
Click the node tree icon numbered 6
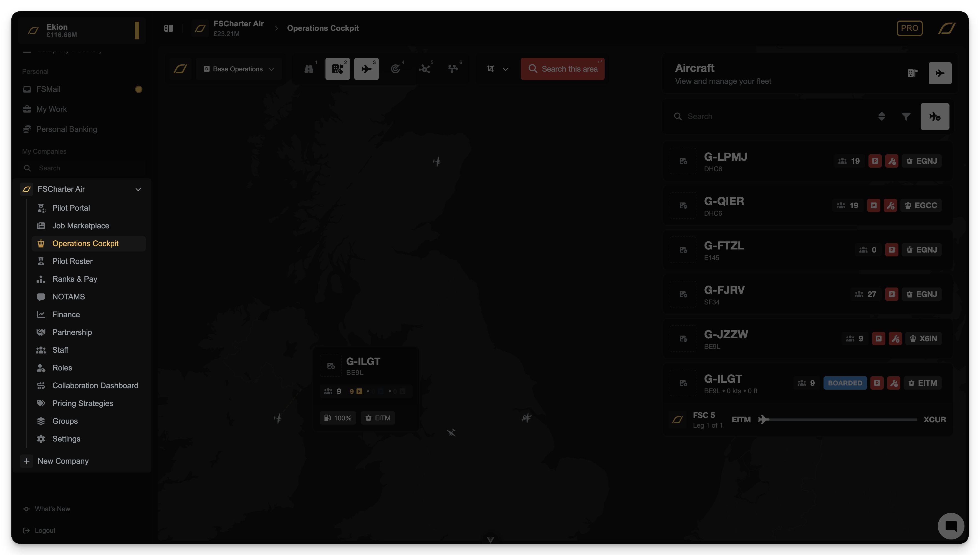(453, 69)
